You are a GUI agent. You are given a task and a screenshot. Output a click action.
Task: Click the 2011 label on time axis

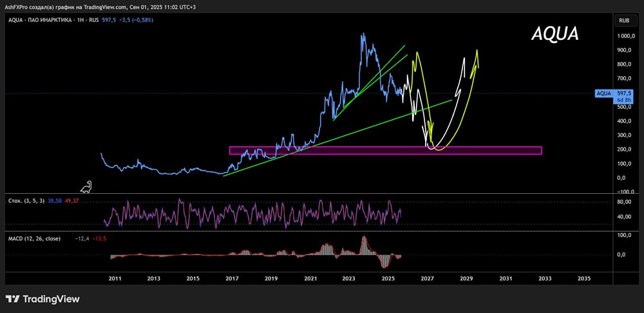(115, 278)
